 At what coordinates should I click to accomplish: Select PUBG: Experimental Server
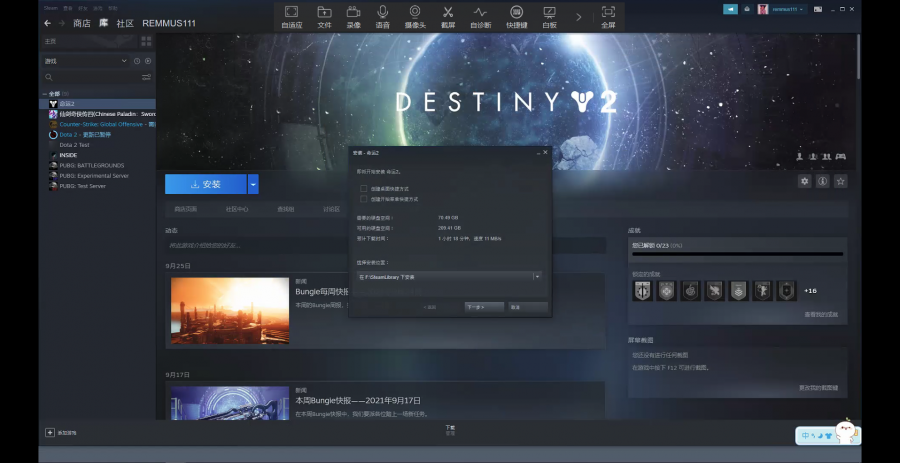pyautogui.click(x=97, y=176)
